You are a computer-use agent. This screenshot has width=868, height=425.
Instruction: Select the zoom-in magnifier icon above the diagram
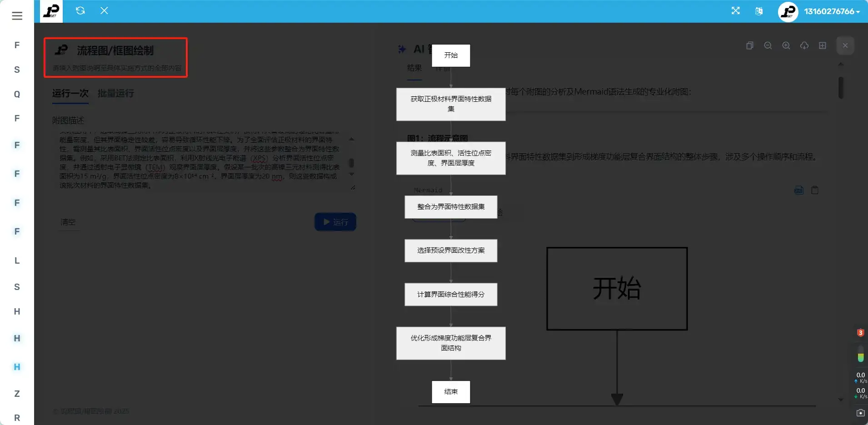(x=786, y=45)
